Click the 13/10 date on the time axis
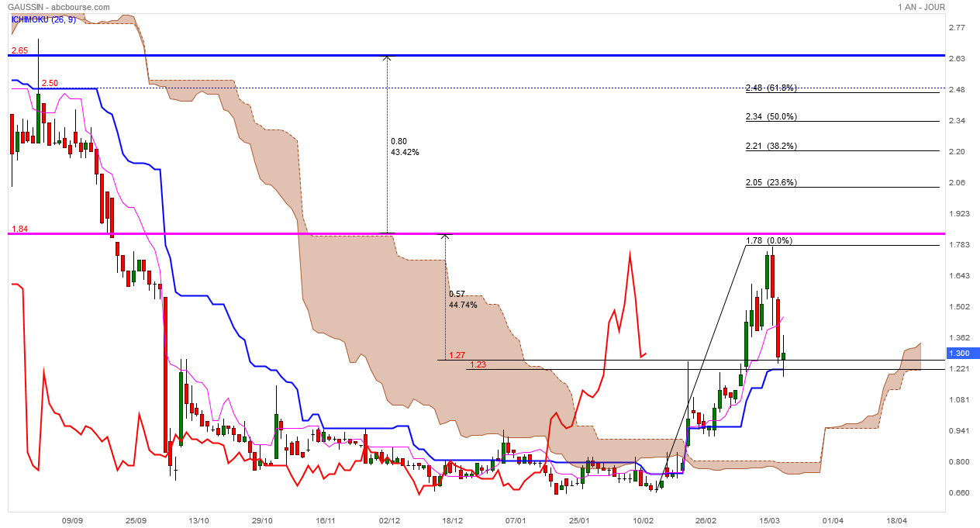 pyautogui.click(x=199, y=521)
